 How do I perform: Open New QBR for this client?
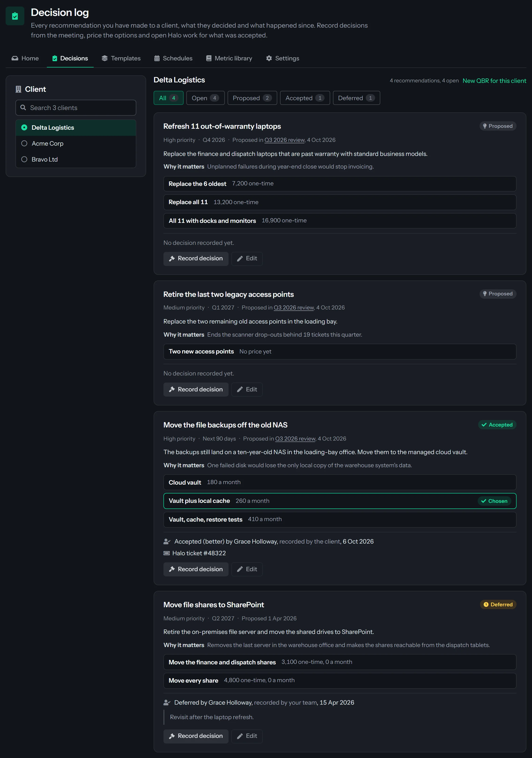(x=494, y=81)
